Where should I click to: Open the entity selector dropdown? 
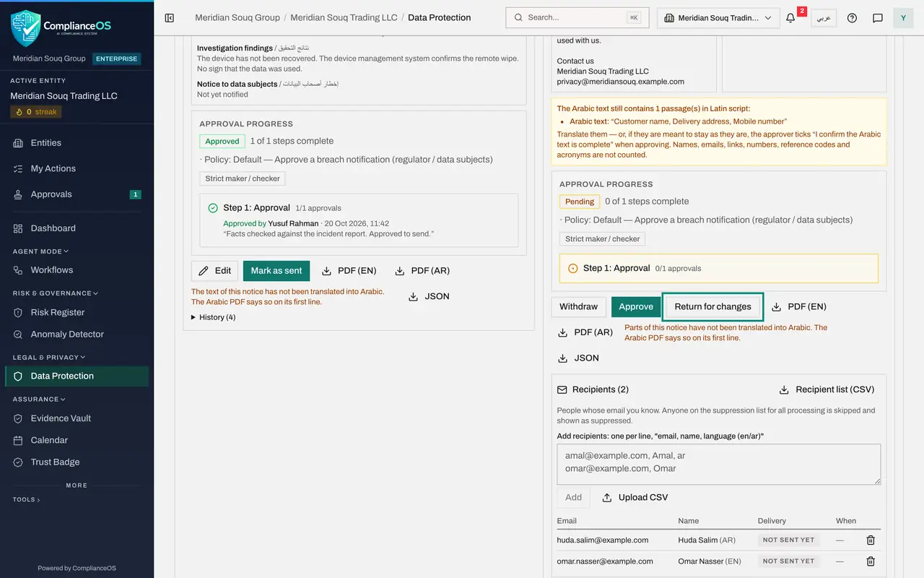(718, 18)
